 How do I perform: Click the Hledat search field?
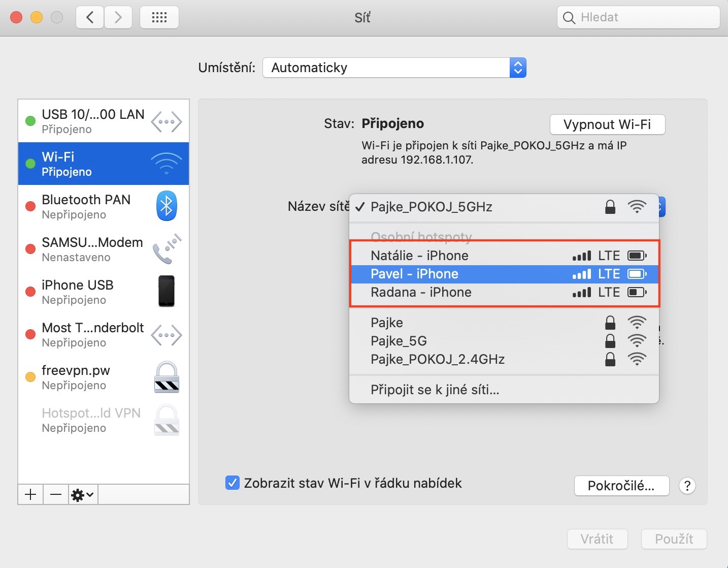tap(638, 18)
